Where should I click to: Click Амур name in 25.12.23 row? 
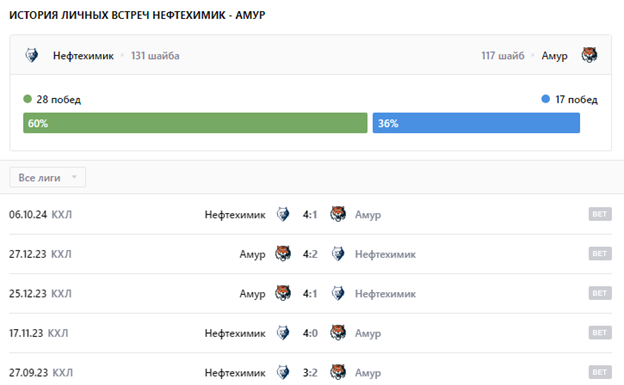point(252,294)
